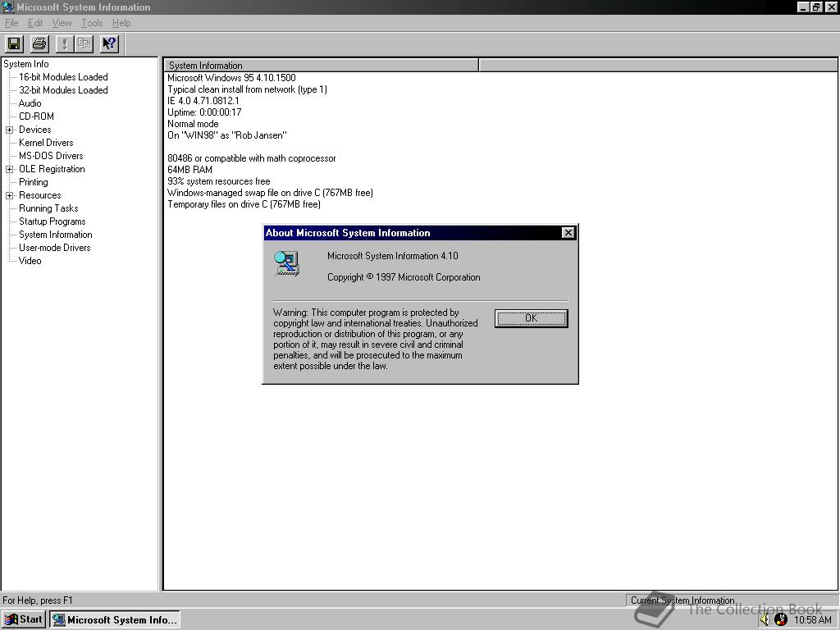Image resolution: width=840 pixels, height=630 pixels.
Task: Open the File menu
Action: click(x=11, y=23)
